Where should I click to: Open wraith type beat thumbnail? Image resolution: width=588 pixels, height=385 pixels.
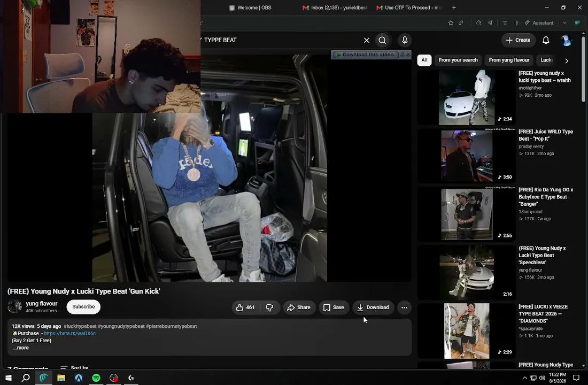point(467,97)
